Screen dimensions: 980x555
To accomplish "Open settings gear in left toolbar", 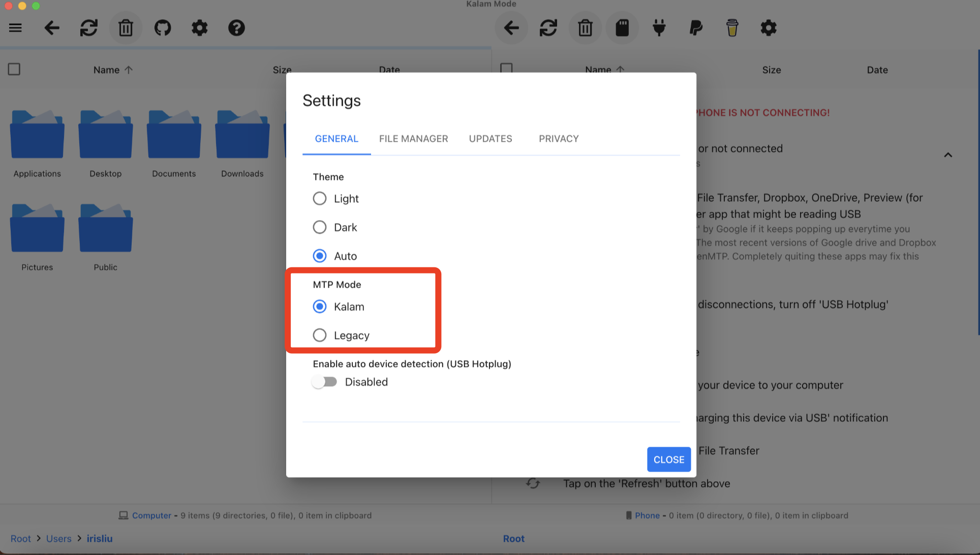I will pyautogui.click(x=199, y=28).
